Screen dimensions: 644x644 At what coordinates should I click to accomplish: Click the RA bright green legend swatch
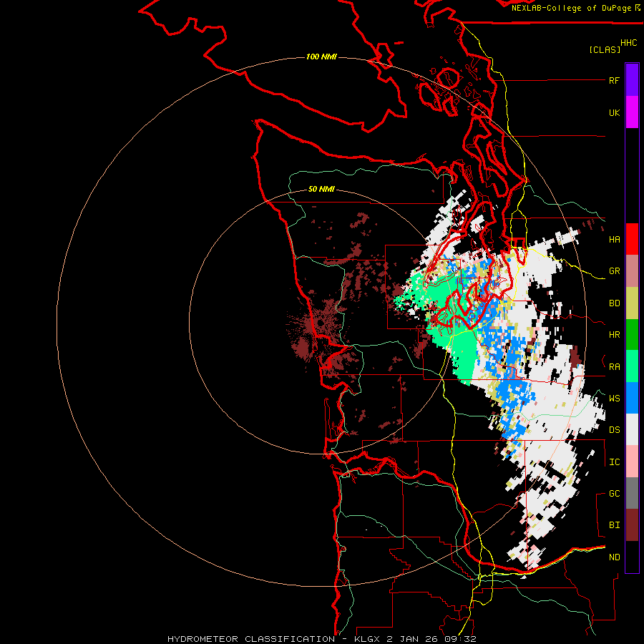(x=632, y=366)
